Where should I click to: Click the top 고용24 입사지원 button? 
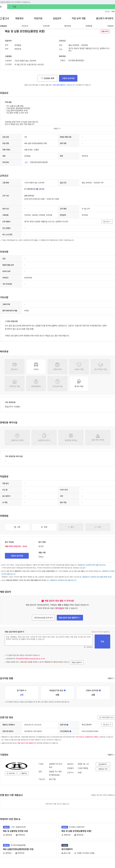(68, 78)
